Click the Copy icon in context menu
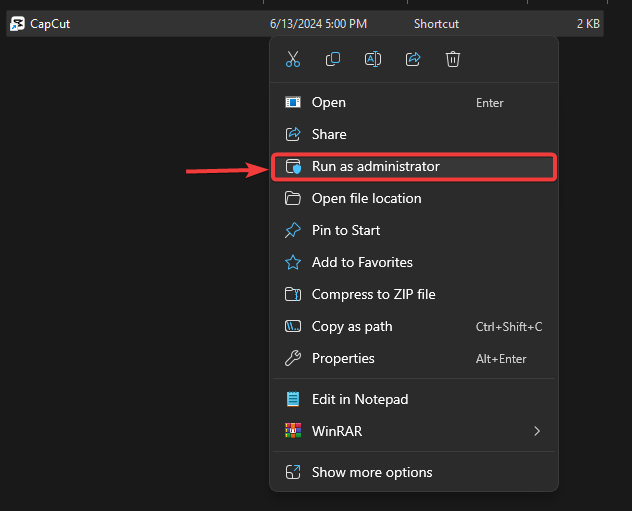 coord(333,60)
